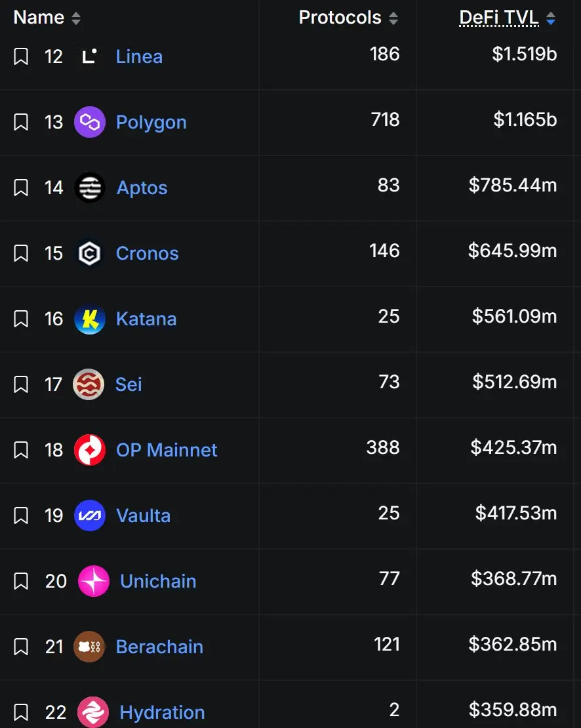The height and width of the screenshot is (728, 581).
Task: Click the Berachain bear logo icon
Action: tap(89, 647)
